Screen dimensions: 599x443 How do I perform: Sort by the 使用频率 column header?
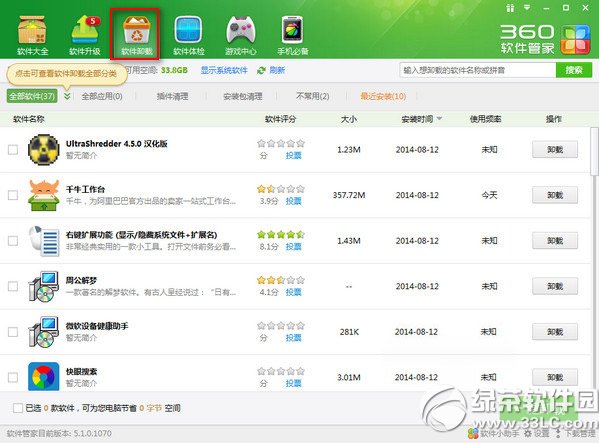[x=485, y=119]
